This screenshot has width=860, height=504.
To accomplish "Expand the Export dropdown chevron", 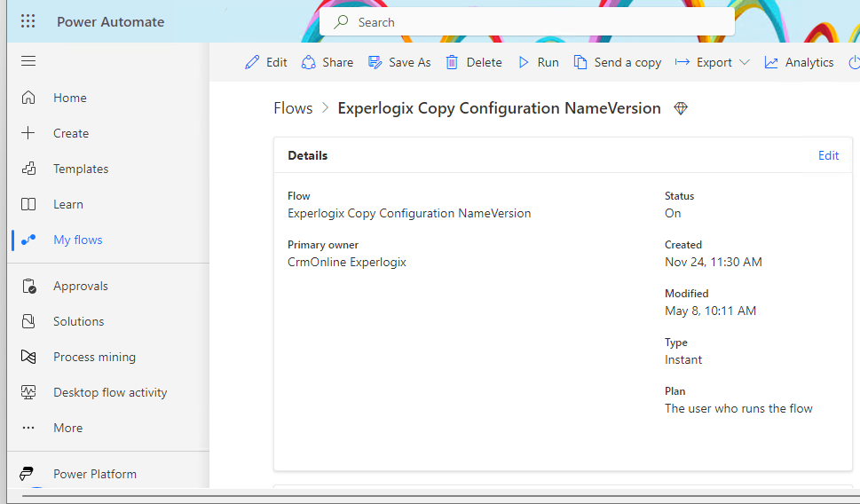I will (745, 62).
